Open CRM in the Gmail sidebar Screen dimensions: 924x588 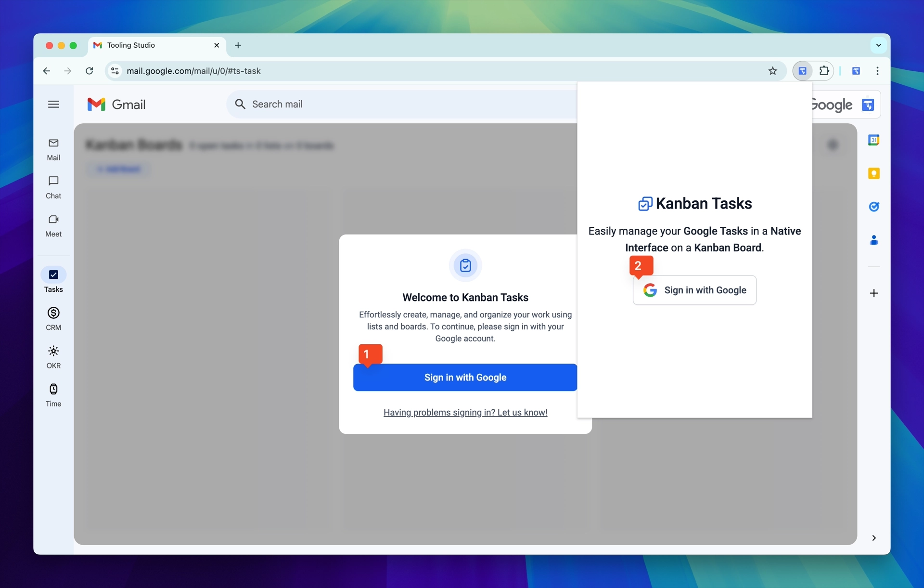(x=53, y=319)
